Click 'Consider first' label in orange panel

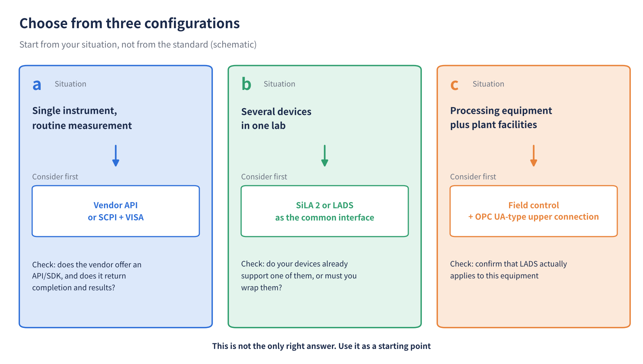pyautogui.click(x=473, y=177)
